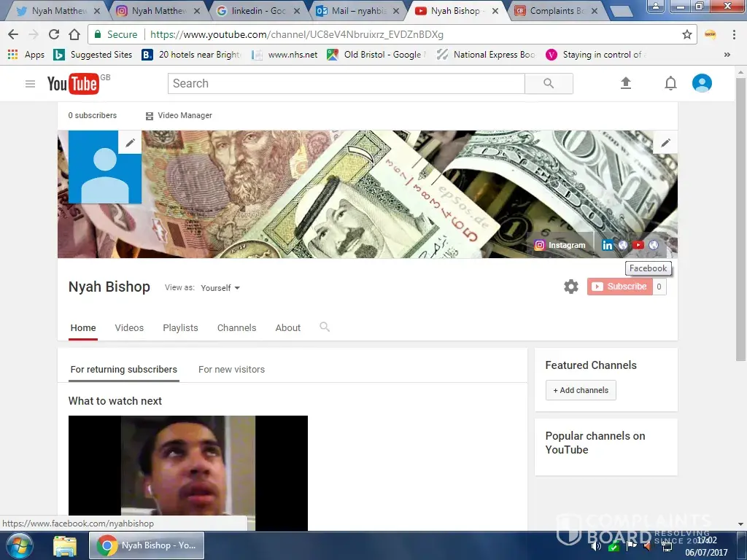
Task: Search within channel magnifier icon
Action: pos(325,327)
